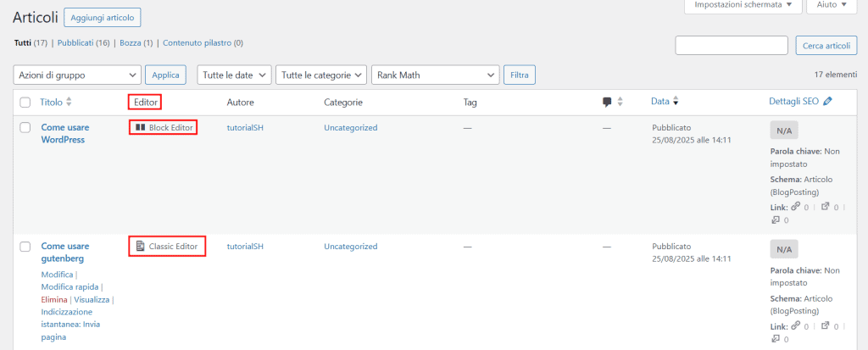Image resolution: width=868 pixels, height=350 pixels.
Task: Open the Azioni di gruppo dropdown
Action: pyautogui.click(x=77, y=75)
